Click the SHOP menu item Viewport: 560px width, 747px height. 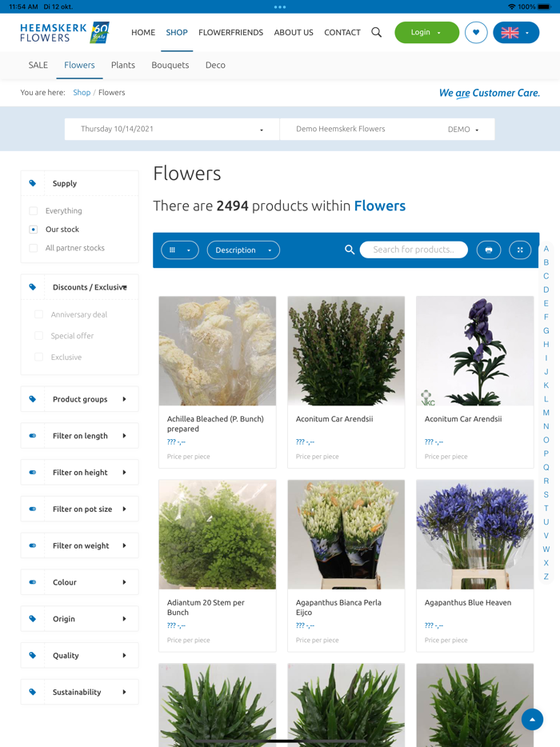[x=177, y=33]
